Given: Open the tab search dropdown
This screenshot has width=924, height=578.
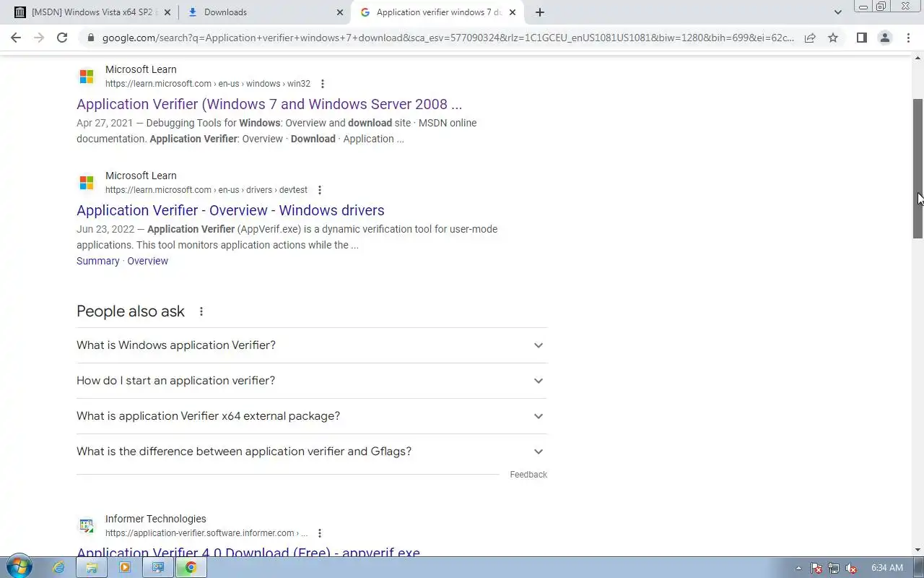Looking at the screenshot, I should (x=837, y=12).
